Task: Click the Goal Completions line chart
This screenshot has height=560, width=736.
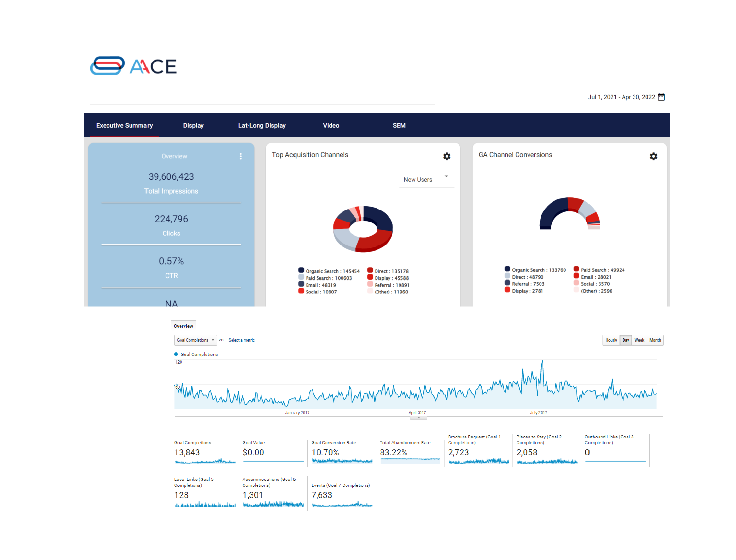Action: [415, 385]
